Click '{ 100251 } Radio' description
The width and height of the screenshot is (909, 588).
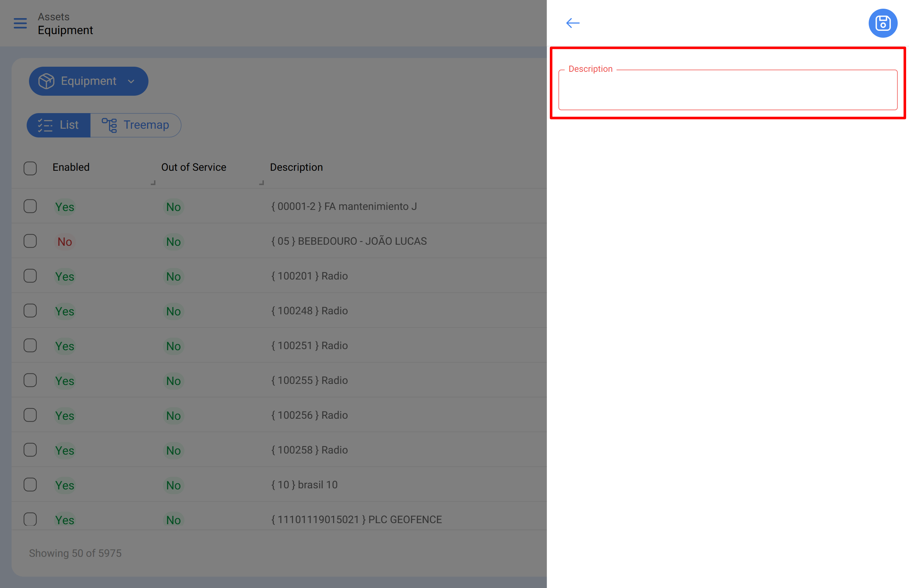coord(309,345)
